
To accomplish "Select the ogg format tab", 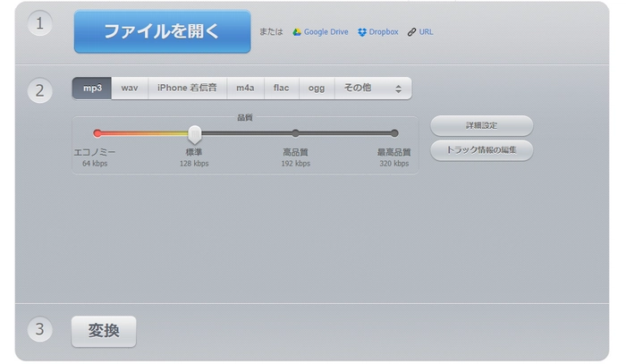I will coord(317,89).
